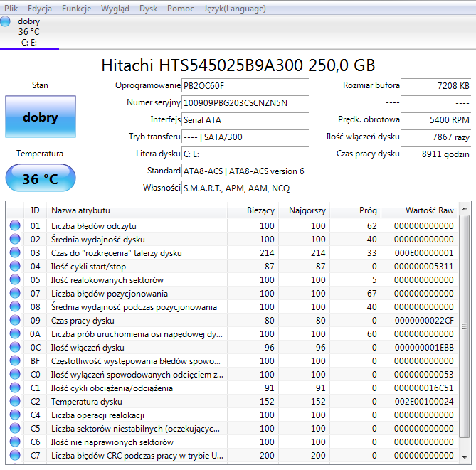Click raw value 0000000022CF
The height and width of the screenshot is (470, 476).
424,321
